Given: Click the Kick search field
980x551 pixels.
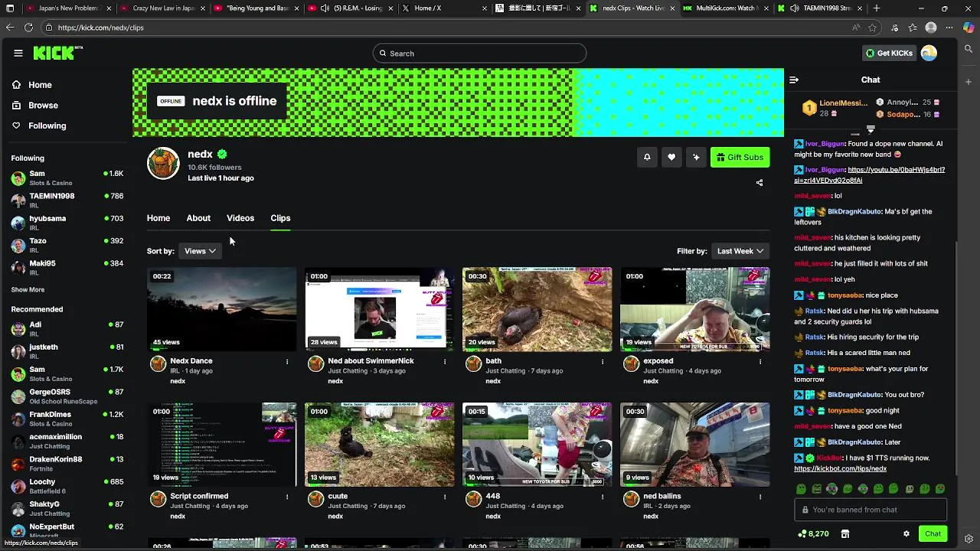Looking at the screenshot, I should (479, 54).
